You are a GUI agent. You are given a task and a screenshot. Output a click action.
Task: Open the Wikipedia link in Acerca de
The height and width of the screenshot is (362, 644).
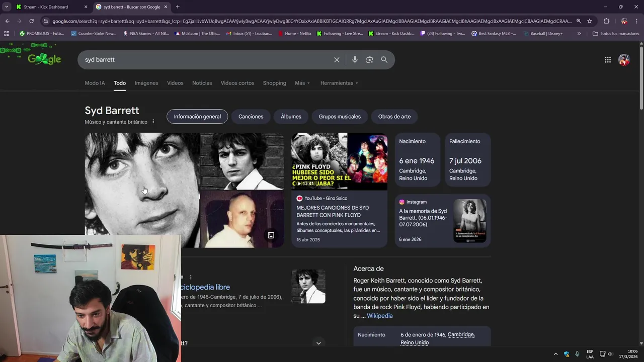click(x=380, y=316)
